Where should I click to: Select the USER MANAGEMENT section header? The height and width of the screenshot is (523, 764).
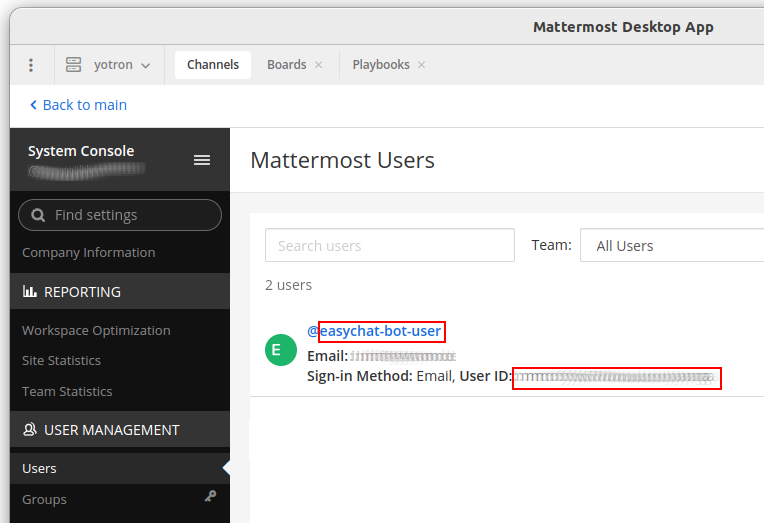[x=120, y=429]
